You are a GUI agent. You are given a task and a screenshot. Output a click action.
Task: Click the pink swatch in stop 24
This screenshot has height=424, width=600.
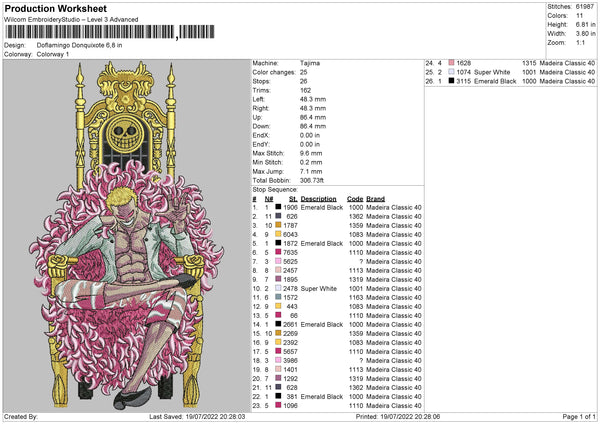pos(452,63)
